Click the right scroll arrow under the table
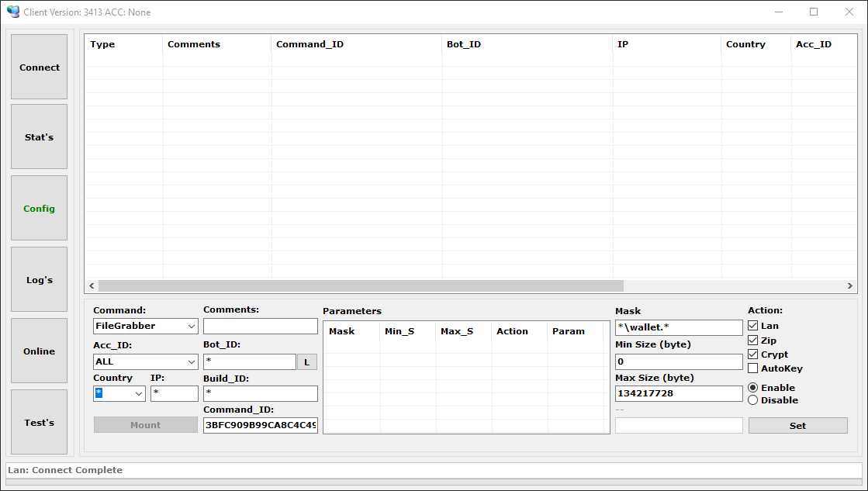The image size is (868, 491). point(850,286)
